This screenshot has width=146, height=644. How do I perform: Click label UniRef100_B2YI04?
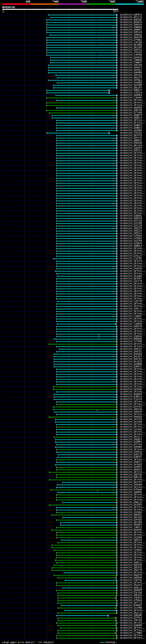(x=131, y=445)
